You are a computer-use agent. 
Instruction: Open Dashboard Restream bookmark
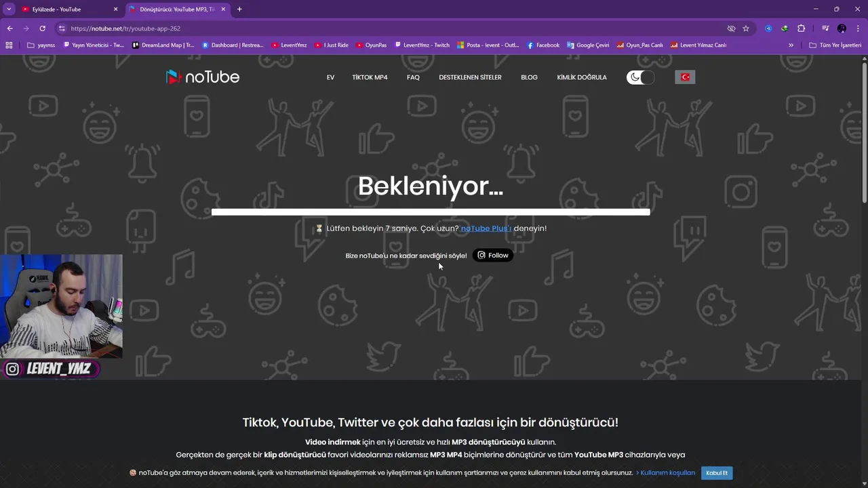coord(233,45)
